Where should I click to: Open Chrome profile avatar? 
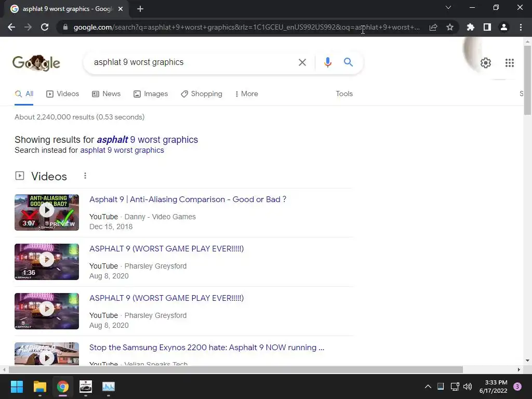504,27
